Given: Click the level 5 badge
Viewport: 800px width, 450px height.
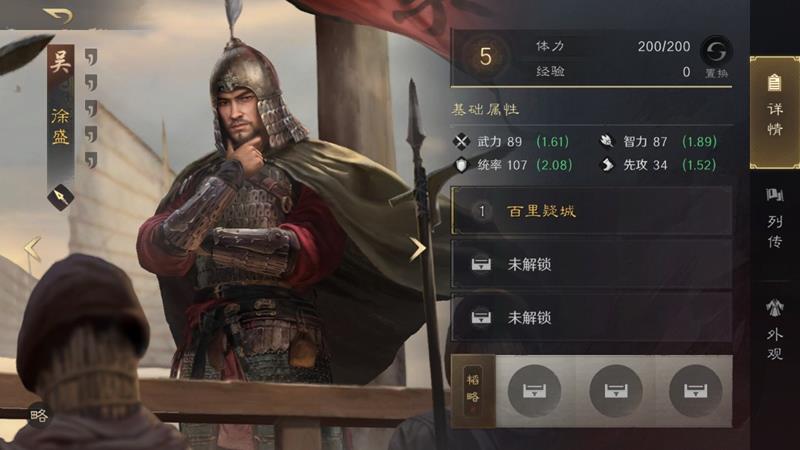Looking at the screenshot, I should coord(485,57).
